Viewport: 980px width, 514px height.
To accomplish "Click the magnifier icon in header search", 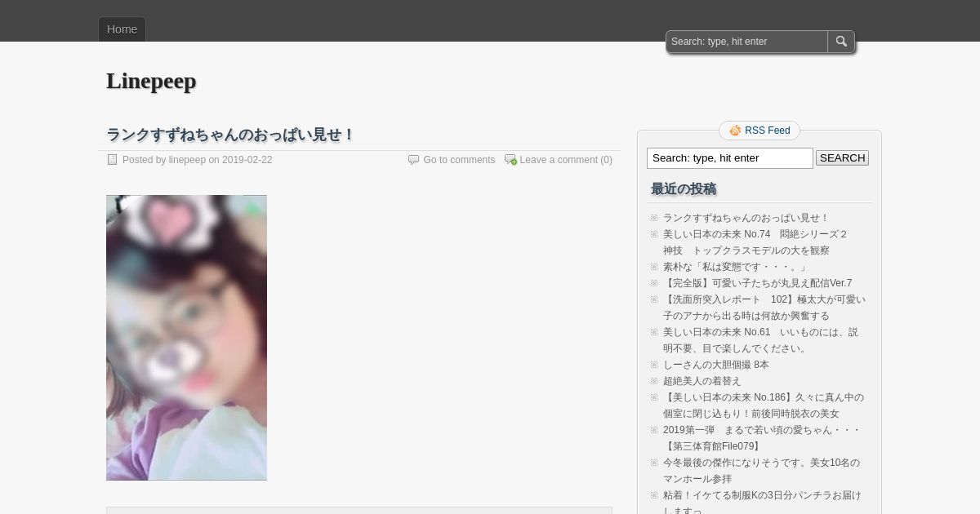I will point(841,42).
